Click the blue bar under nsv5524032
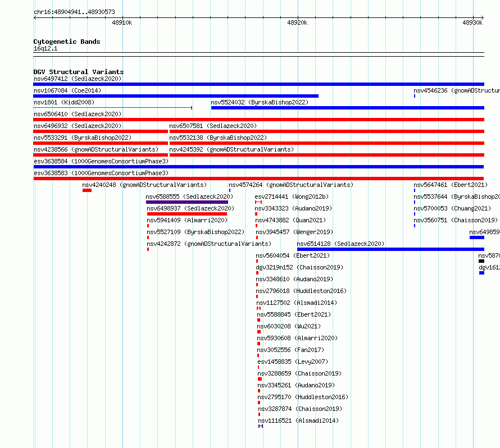The height and width of the screenshot is (448, 500). coord(348,108)
